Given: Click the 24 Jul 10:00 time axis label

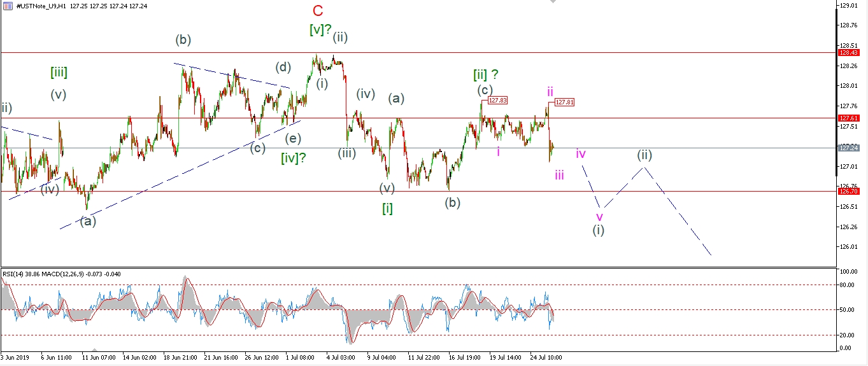Looking at the screenshot, I should 546,358.
